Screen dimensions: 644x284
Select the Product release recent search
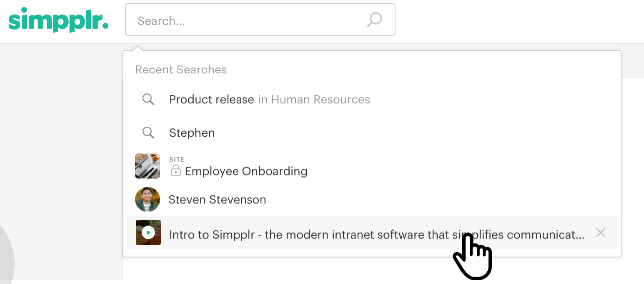pyautogui.click(x=212, y=99)
